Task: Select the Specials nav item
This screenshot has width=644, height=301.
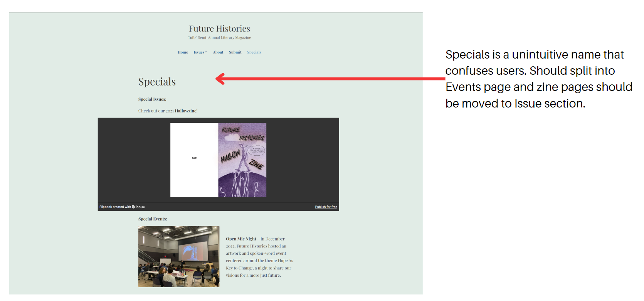Action: (x=254, y=52)
